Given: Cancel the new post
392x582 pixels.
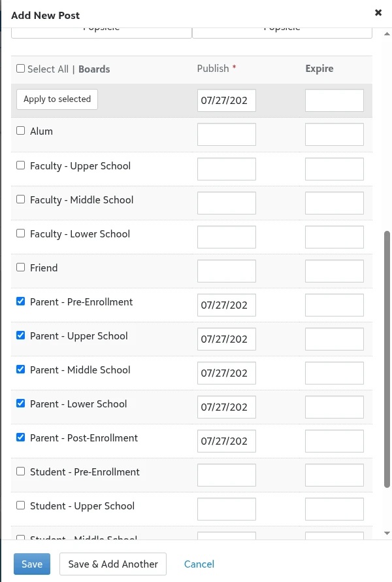Looking at the screenshot, I should [x=199, y=564].
